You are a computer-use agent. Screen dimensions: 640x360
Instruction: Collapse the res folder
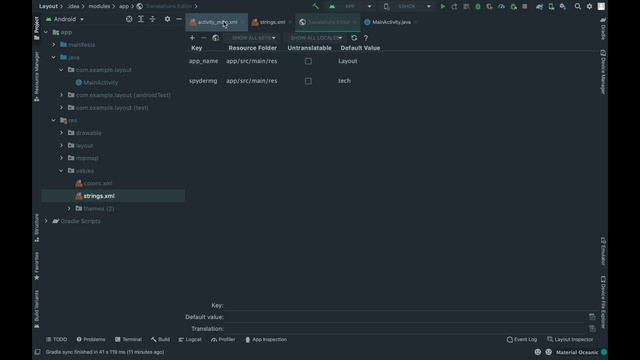(54, 120)
